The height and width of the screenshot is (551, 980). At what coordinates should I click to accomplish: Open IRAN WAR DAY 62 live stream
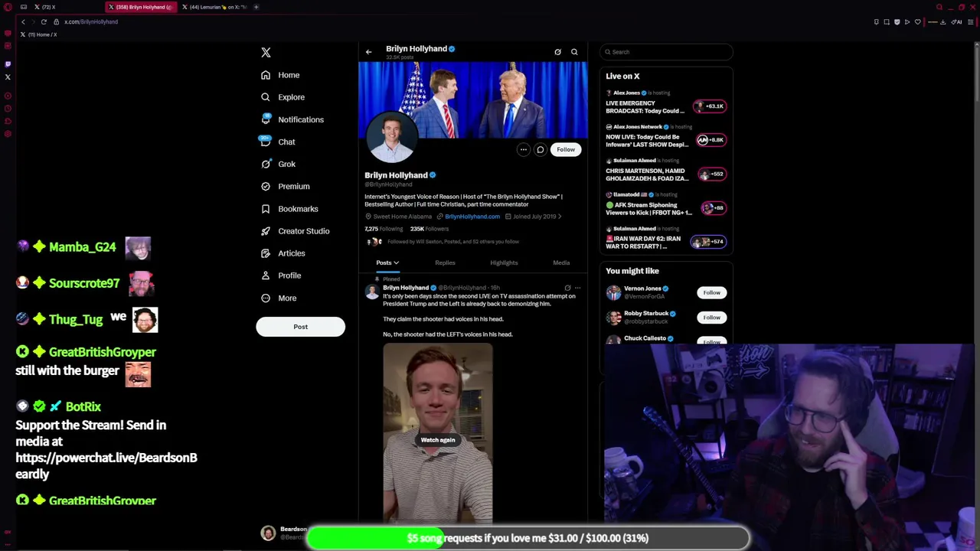coord(666,238)
